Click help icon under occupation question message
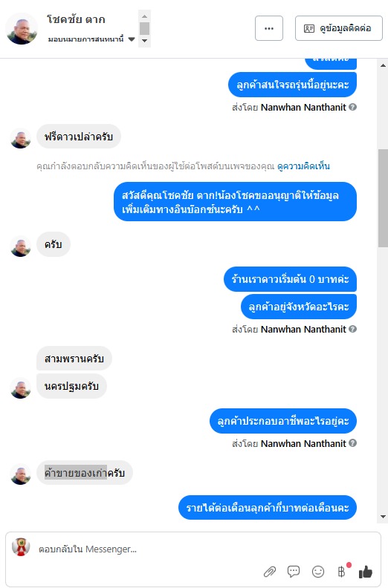 click(352, 443)
